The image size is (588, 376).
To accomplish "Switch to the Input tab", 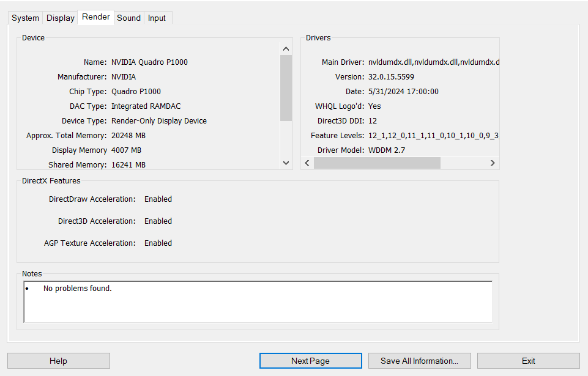I will 157,18.
